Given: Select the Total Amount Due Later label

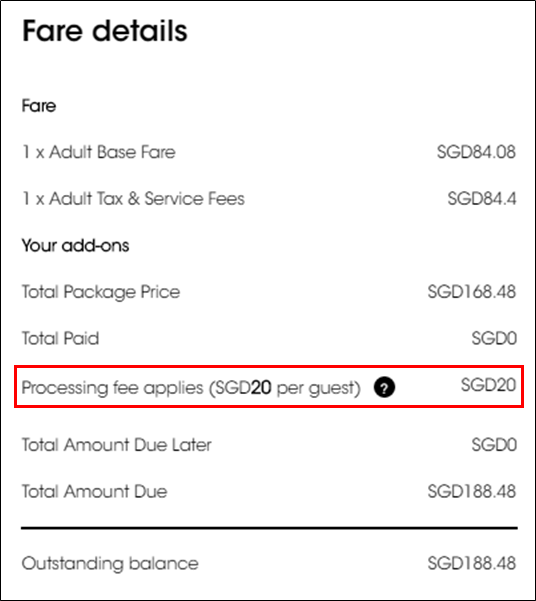Looking at the screenshot, I should coord(117,445).
